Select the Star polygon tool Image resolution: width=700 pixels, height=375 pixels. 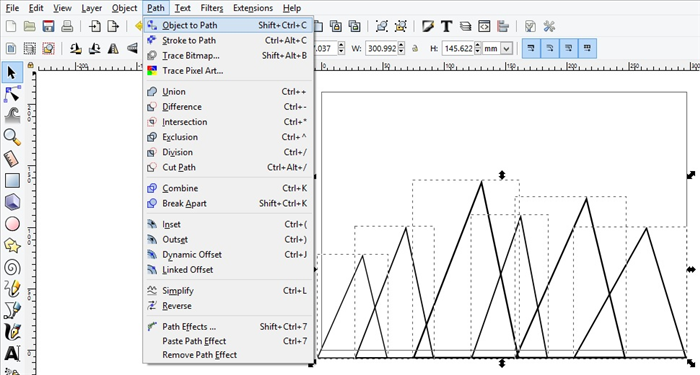(12, 245)
